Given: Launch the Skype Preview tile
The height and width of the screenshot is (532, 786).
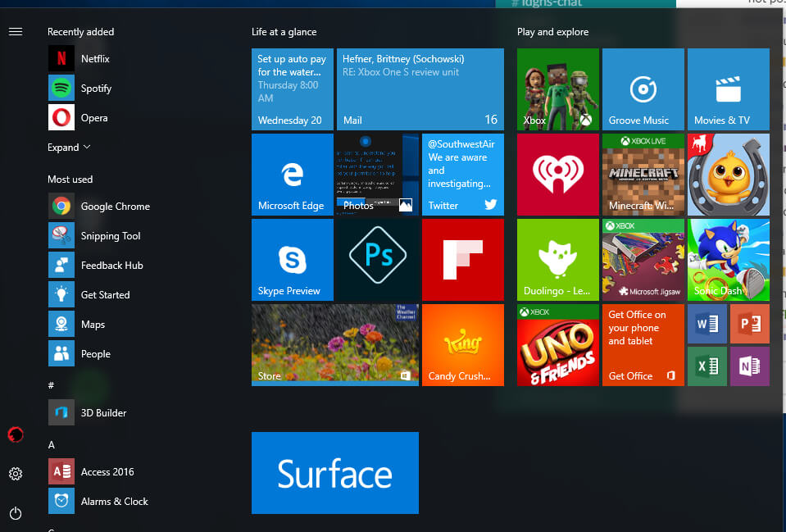Looking at the screenshot, I should tap(293, 260).
